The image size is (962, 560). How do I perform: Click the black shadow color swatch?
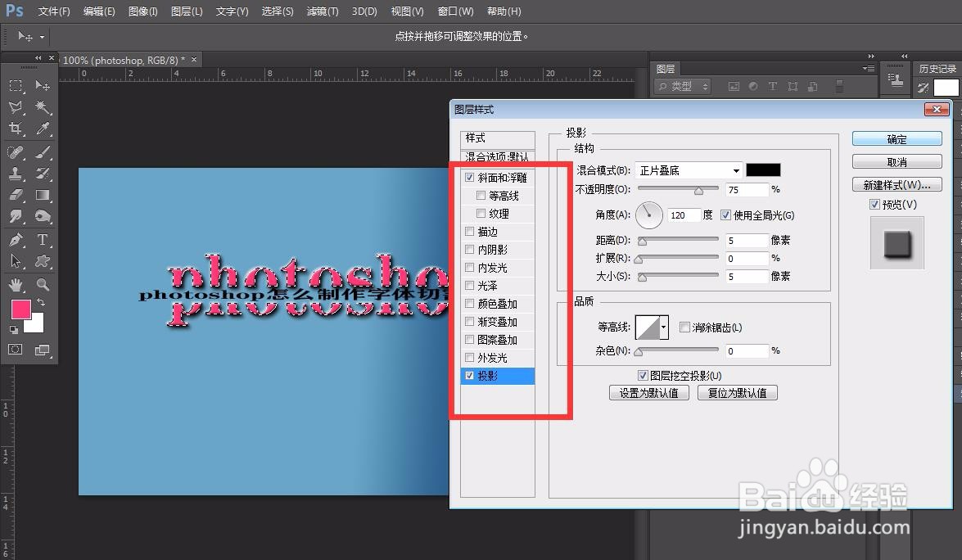(763, 170)
